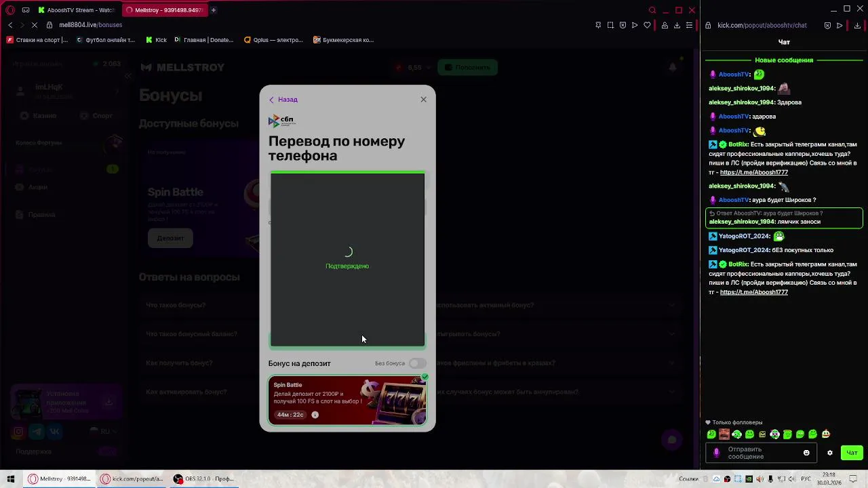Viewport: 868px width, 488px height.
Task: Insert the man face emote
Action: pos(724,434)
